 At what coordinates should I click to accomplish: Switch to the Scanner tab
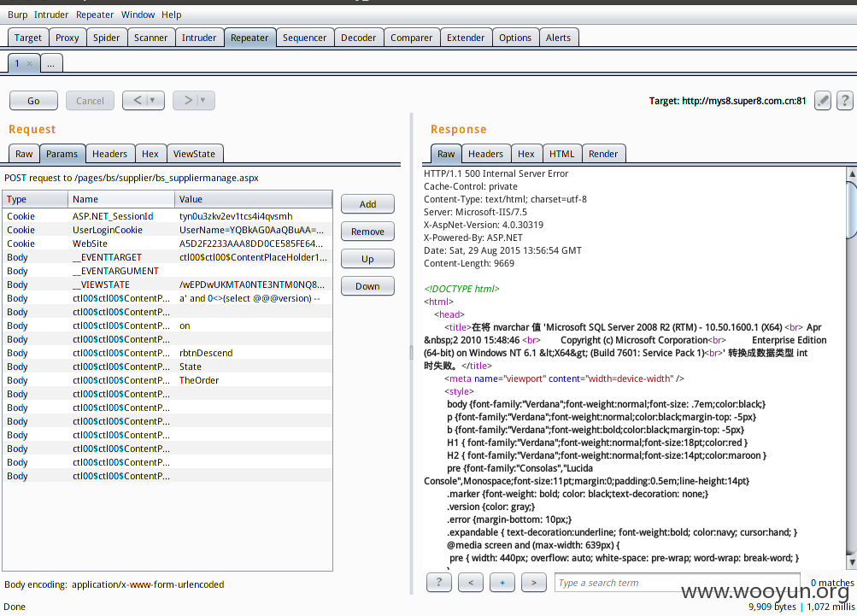pos(151,38)
